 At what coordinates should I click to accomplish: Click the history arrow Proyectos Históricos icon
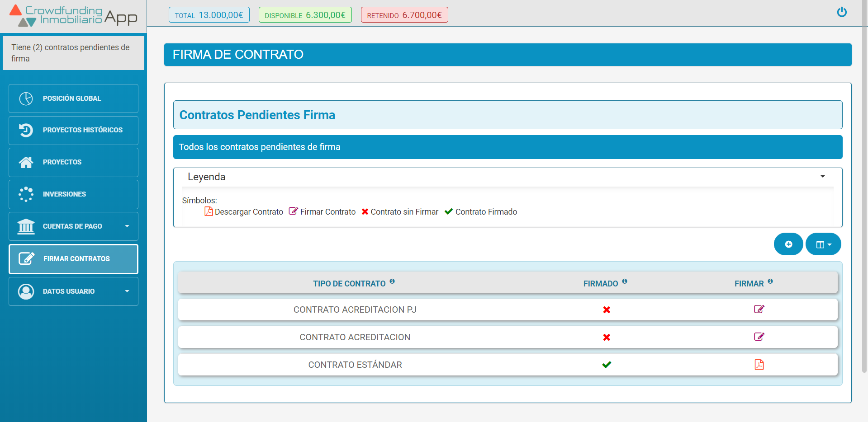26,130
